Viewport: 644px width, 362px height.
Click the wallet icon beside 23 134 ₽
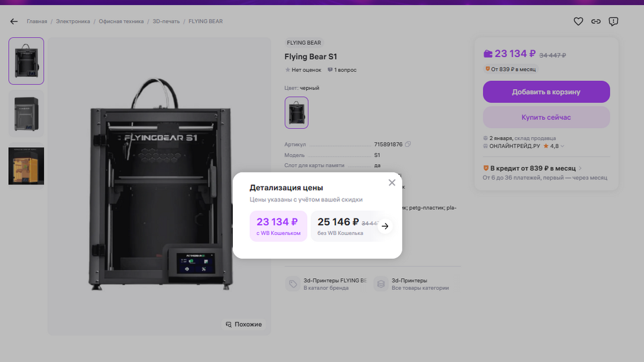point(487,54)
